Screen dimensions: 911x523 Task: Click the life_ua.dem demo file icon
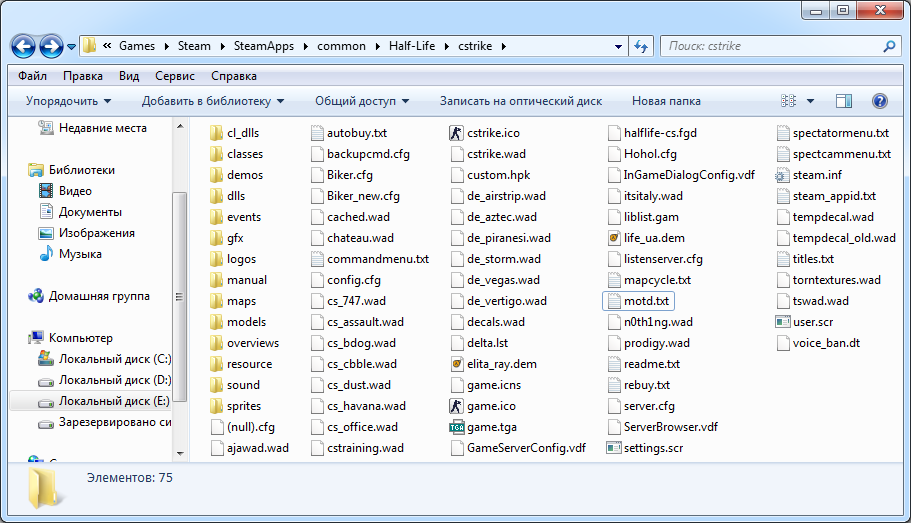[x=615, y=238]
